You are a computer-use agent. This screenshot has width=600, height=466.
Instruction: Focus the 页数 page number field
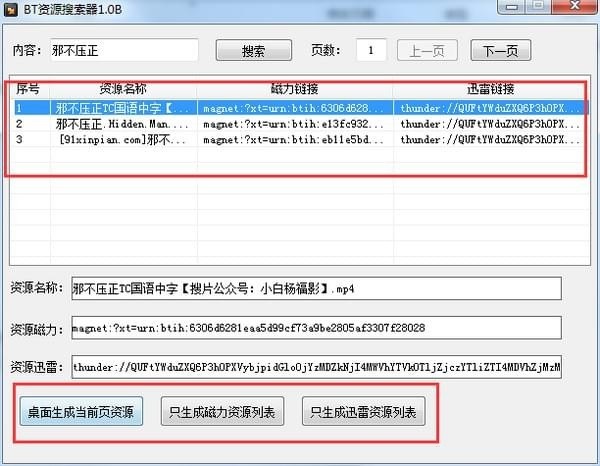tap(371, 51)
